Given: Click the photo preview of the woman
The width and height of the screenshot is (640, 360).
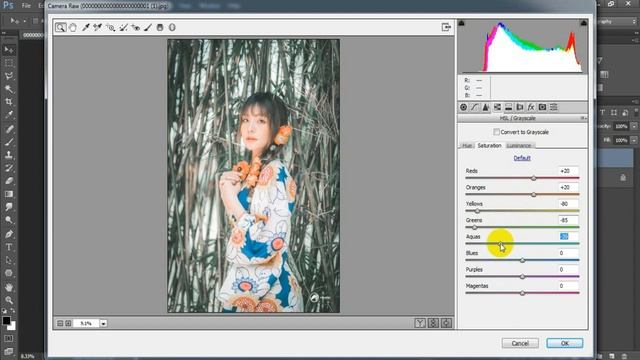Looking at the screenshot, I should coord(253,176).
